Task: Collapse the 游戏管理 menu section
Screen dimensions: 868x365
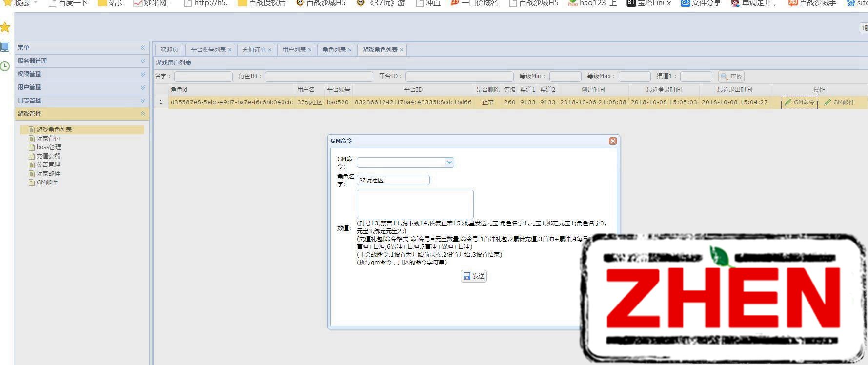Action: pyautogui.click(x=142, y=114)
